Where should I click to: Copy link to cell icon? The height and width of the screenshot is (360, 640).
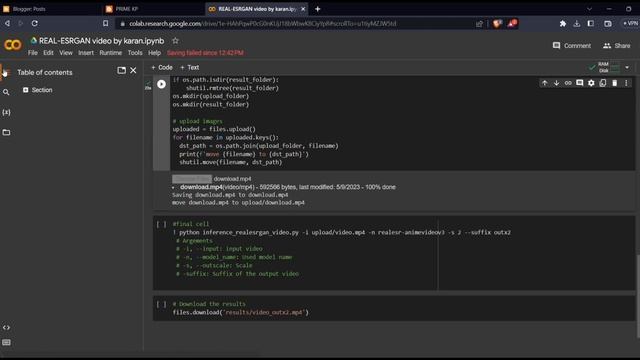(x=568, y=83)
